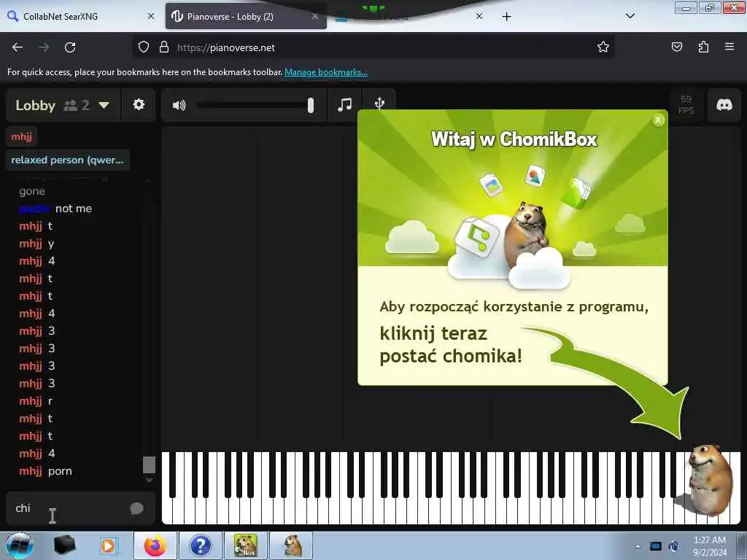Open the Discord link icon

(724, 105)
